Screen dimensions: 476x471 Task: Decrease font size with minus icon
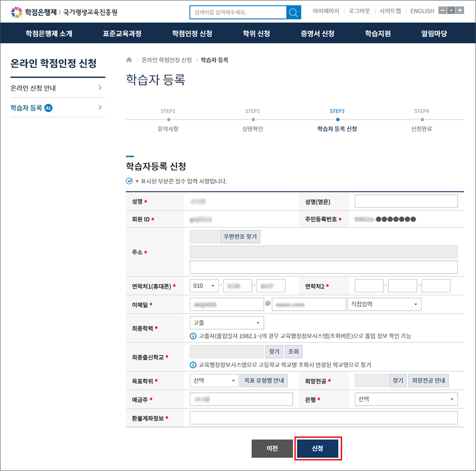442,10
